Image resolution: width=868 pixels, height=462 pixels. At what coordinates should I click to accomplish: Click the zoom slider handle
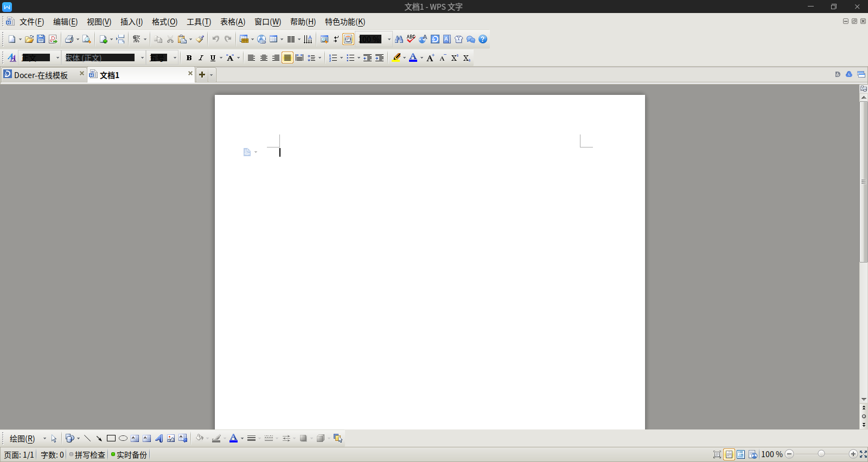tap(821, 454)
